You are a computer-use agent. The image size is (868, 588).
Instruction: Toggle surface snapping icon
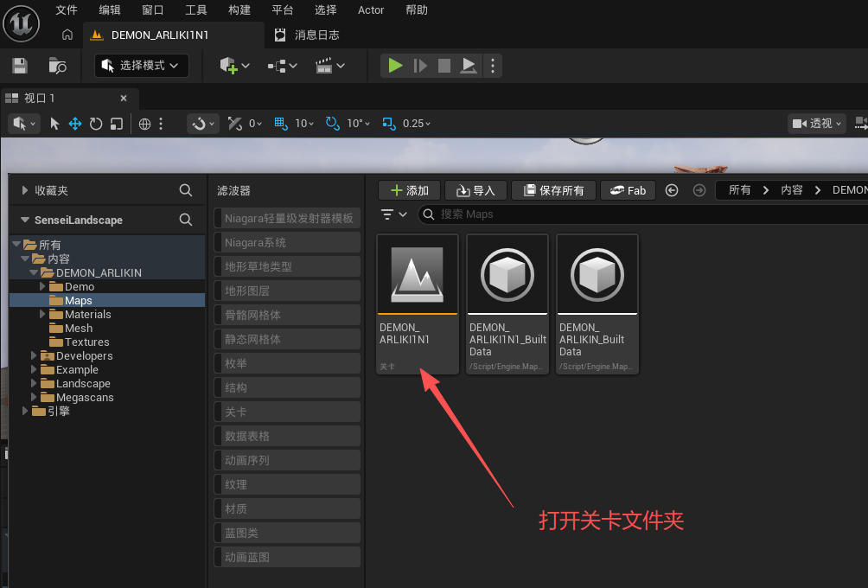234,124
